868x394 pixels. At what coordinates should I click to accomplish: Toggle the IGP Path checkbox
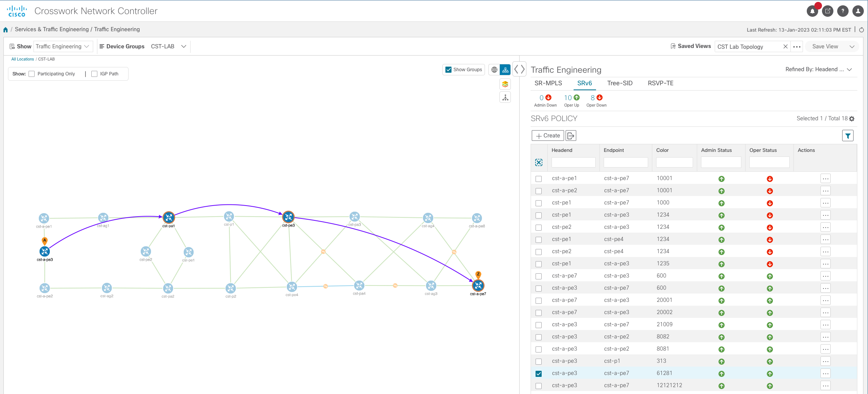tap(94, 74)
